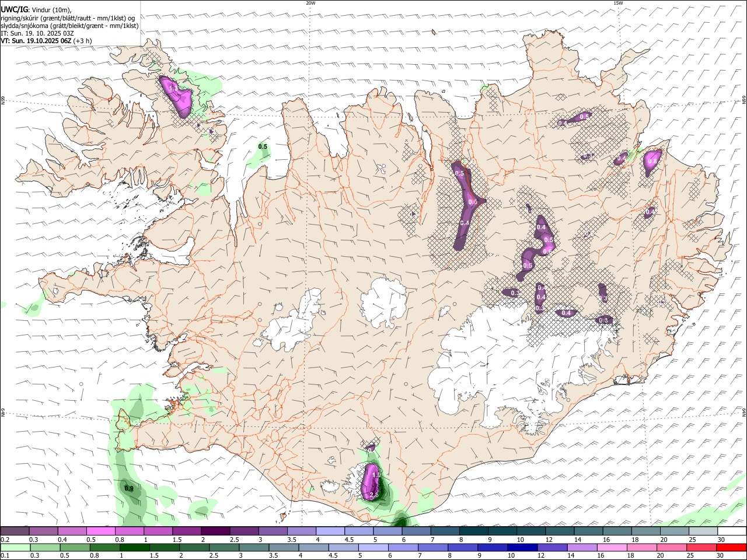The image size is (747, 560).
Task: Select the deep blue 10–12 swatch in bottom legend row
Action: coord(522,548)
